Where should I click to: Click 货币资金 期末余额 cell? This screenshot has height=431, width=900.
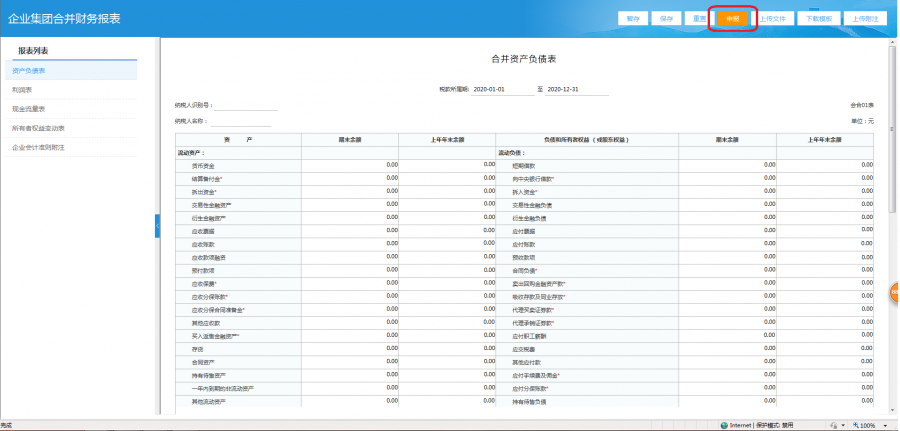(350, 166)
